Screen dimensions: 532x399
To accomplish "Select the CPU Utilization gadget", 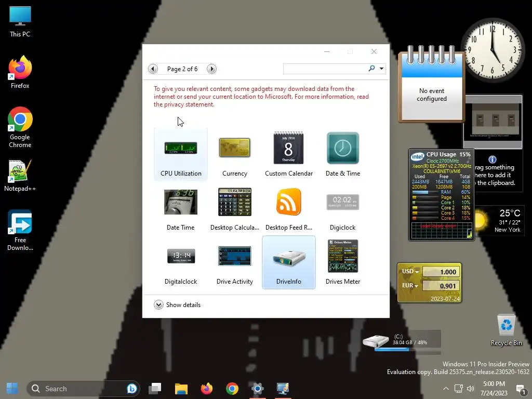I will [180, 155].
